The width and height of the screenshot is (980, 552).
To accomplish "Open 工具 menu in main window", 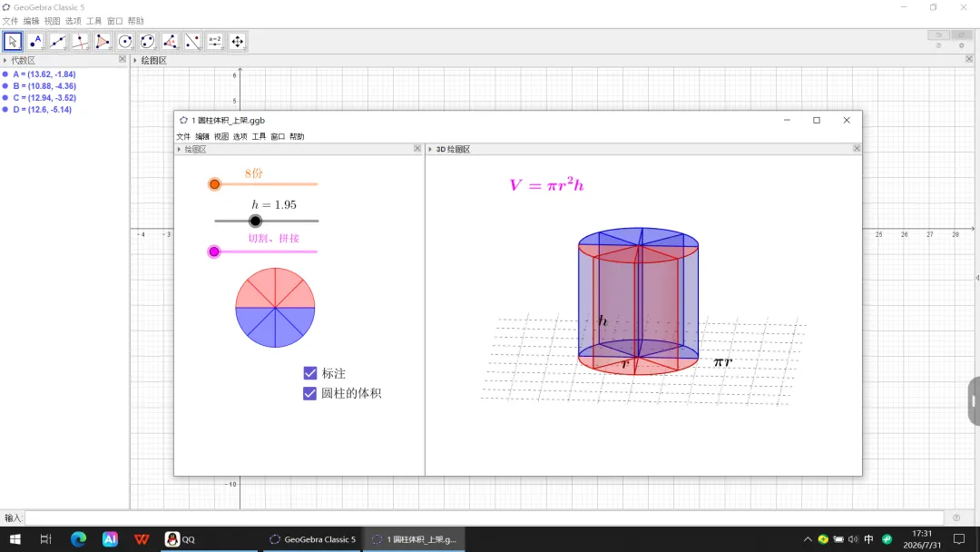I will click(x=93, y=21).
